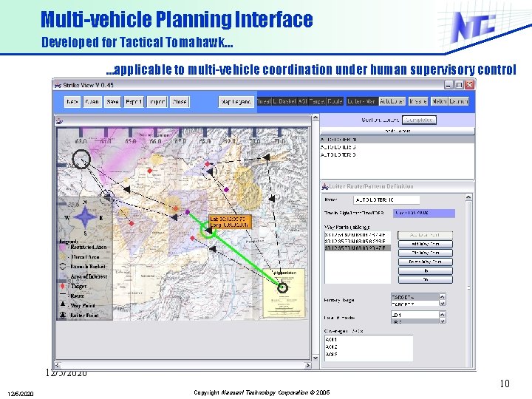Click the Add Way Point button
Viewport: 532px width, 399px height.
425,244
